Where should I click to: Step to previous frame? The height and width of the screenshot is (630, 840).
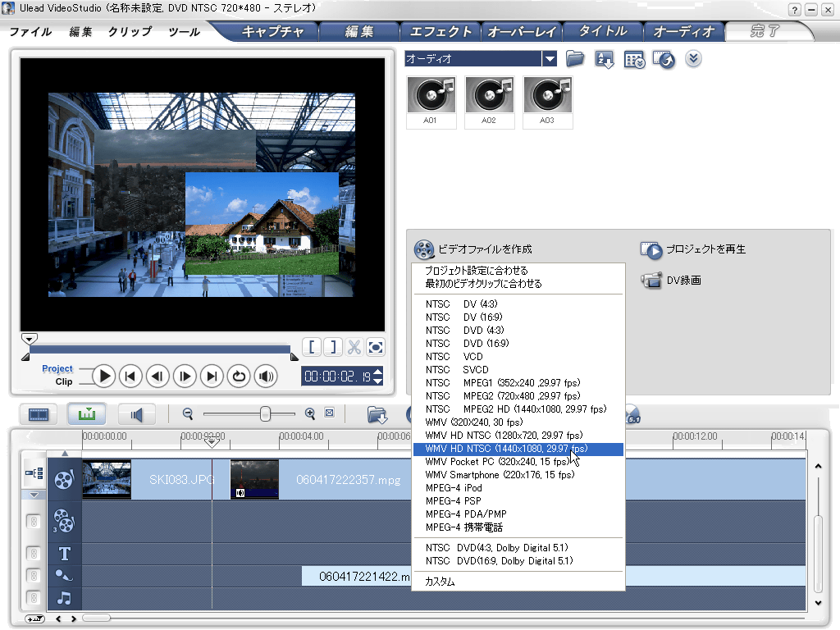[x=157, y=377]
